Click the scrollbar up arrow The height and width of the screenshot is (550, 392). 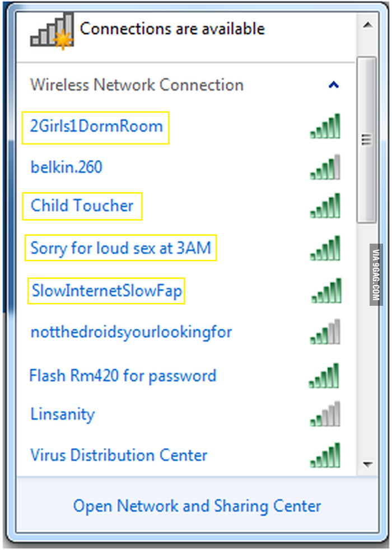(x=367, y=25)
